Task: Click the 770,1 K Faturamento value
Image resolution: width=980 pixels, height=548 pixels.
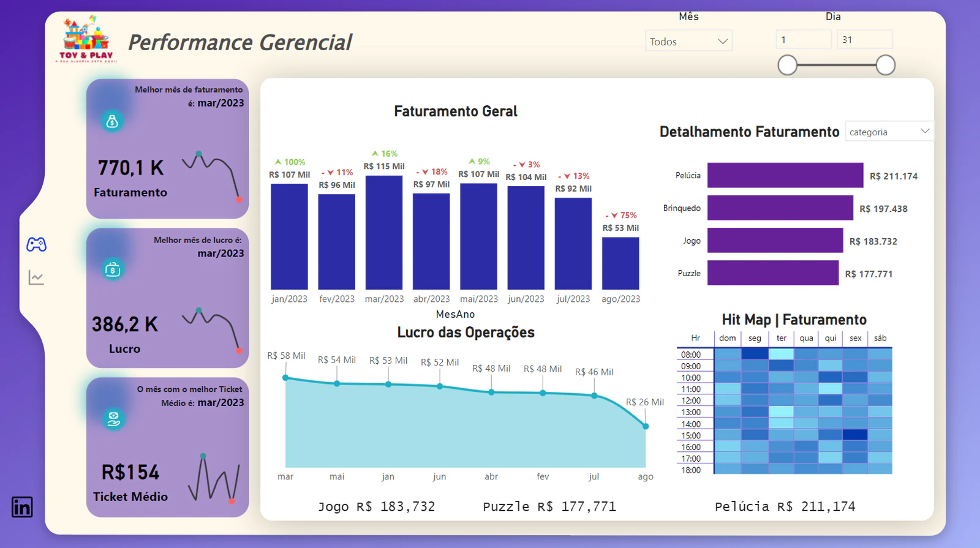Action: click(130, 168)
